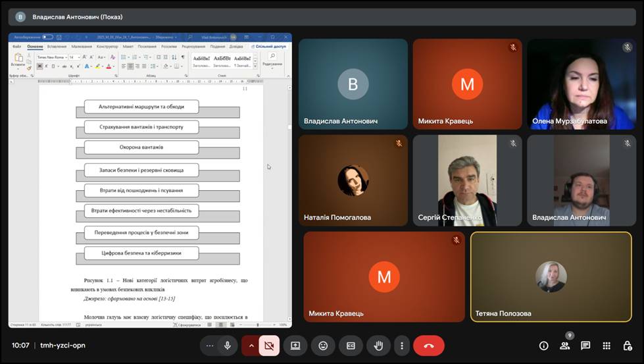Toggle closed captions on

click(351, 346)
